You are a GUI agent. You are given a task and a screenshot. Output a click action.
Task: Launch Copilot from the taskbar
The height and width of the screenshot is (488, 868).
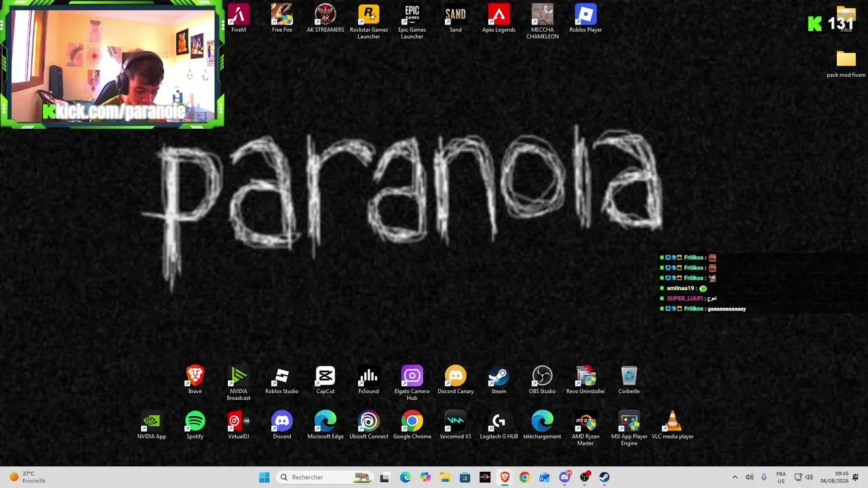[x=425, y=477]
